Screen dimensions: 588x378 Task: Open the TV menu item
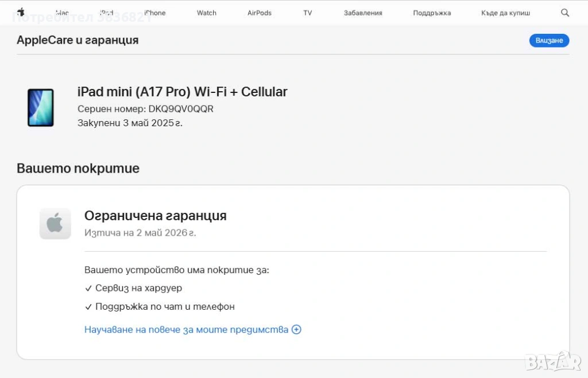point(308,13)
